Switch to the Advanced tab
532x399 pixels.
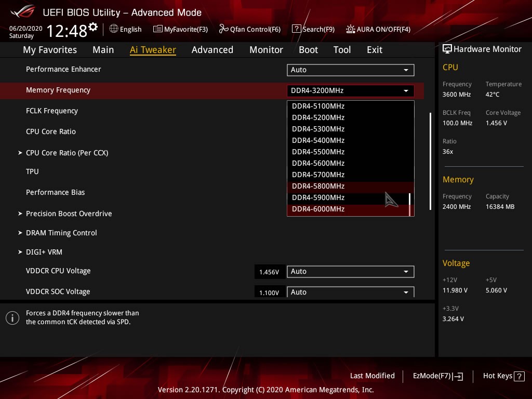pyautogui.click(x=212, y=50)
